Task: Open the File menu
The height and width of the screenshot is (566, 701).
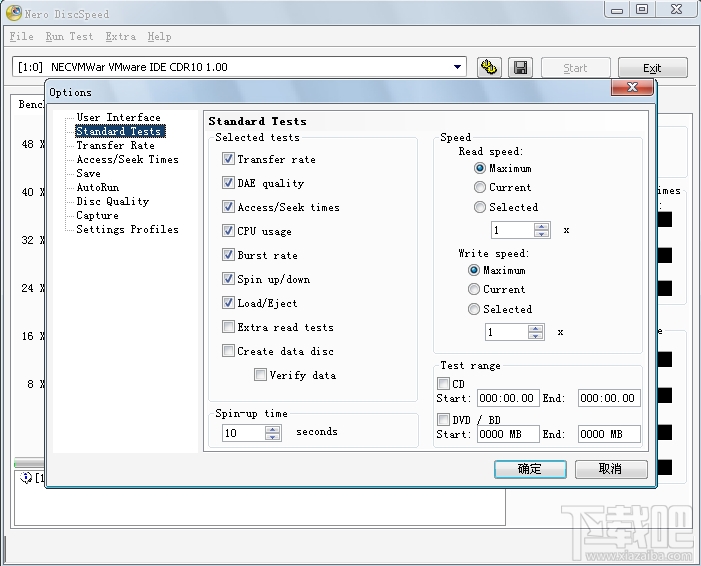Action: [21, 37]
